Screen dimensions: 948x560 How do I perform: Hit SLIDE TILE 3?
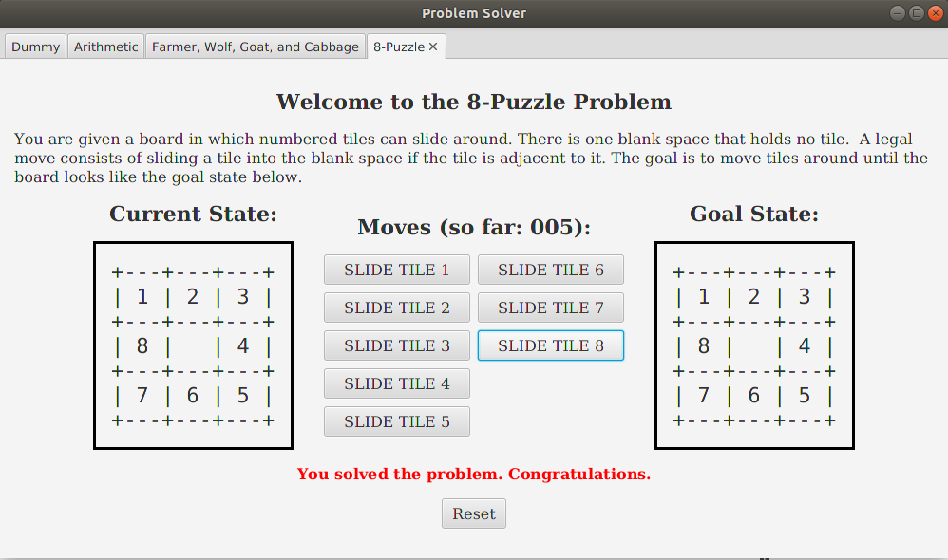397,345
